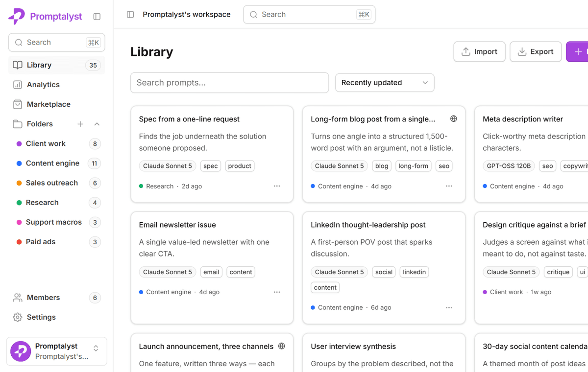Click the critique tag

pos(558,272)
